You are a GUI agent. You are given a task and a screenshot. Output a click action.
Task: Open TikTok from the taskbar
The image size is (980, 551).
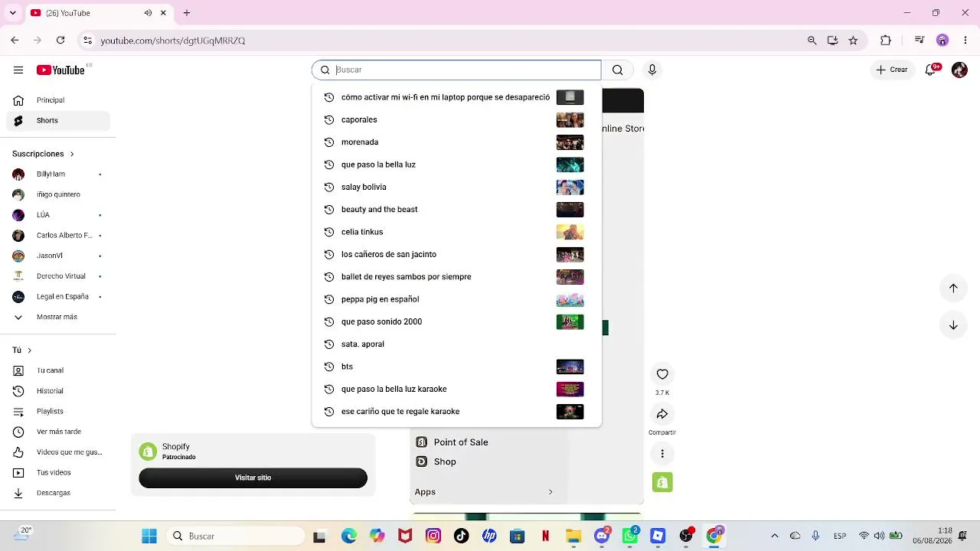pyautogui.click(x=461, y=536)
